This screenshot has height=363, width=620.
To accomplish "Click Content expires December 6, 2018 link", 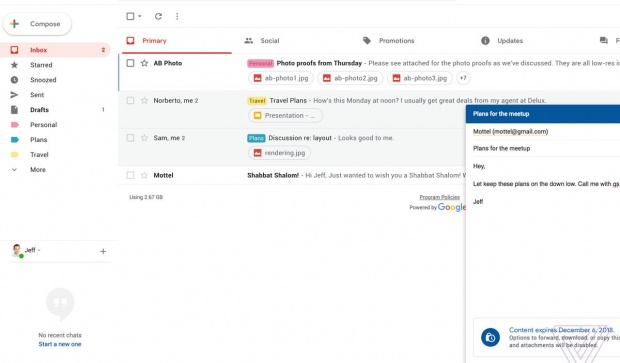I will click(x=561, y=330).
